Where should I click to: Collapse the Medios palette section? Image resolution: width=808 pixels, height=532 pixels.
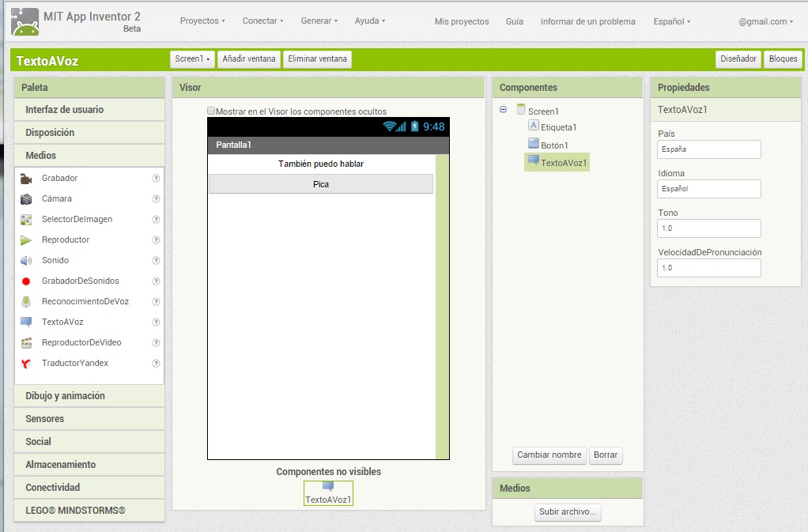coord(89,155)
